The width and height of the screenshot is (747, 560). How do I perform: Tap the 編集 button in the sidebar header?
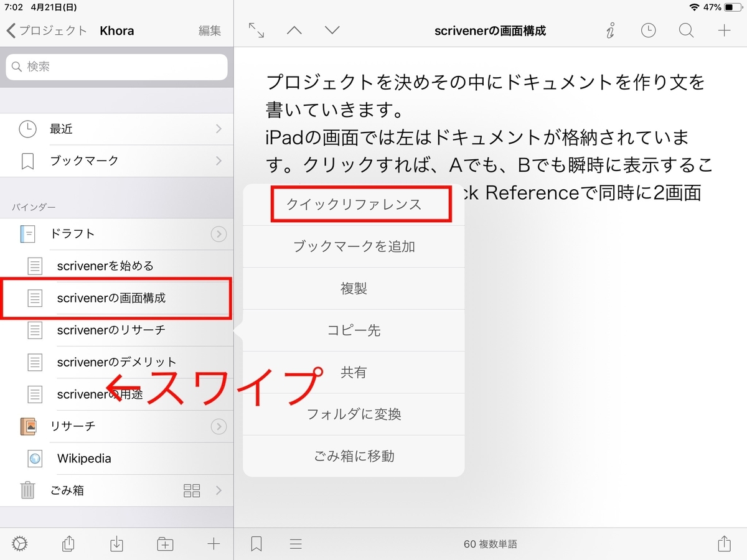pos(209,30)
